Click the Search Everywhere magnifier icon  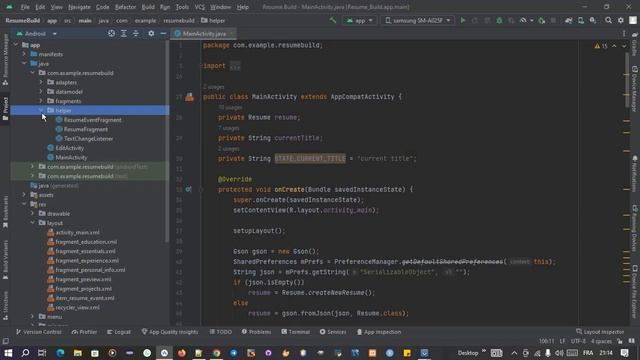(608, 20)
